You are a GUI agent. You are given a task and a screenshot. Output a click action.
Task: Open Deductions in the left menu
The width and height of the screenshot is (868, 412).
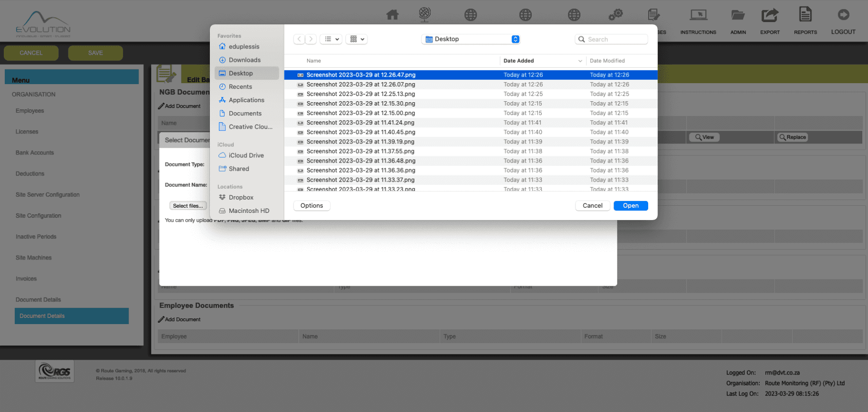[x=30, y=173]
